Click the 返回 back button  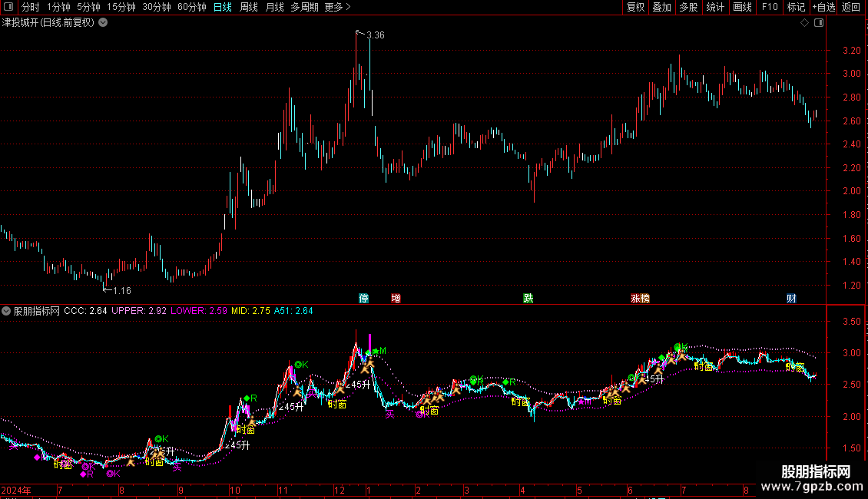click(851, 7)
